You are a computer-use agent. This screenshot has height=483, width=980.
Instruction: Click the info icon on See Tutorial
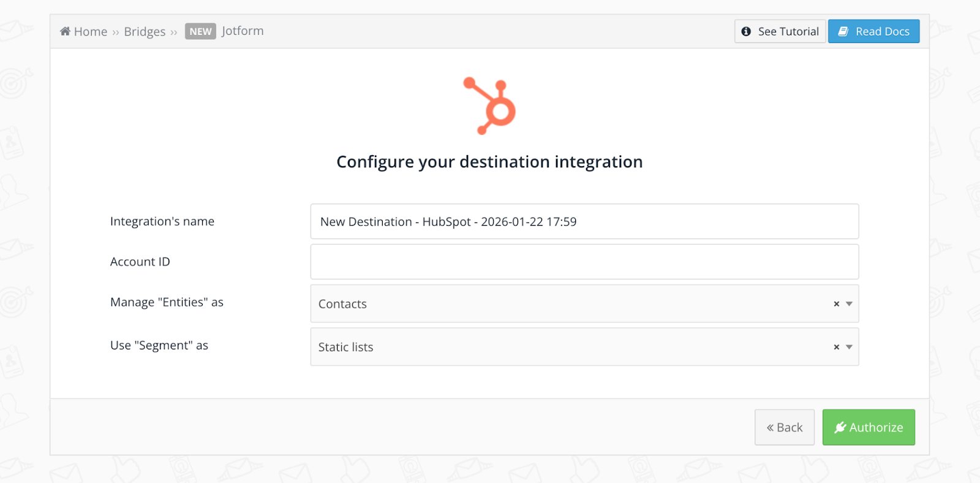coord(746,31)
